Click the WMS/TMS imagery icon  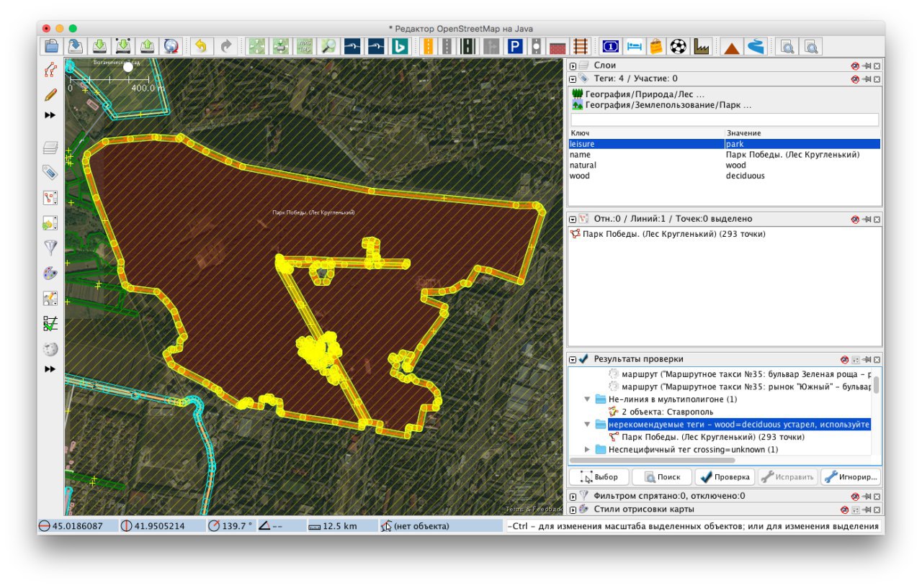pos(305,47)
